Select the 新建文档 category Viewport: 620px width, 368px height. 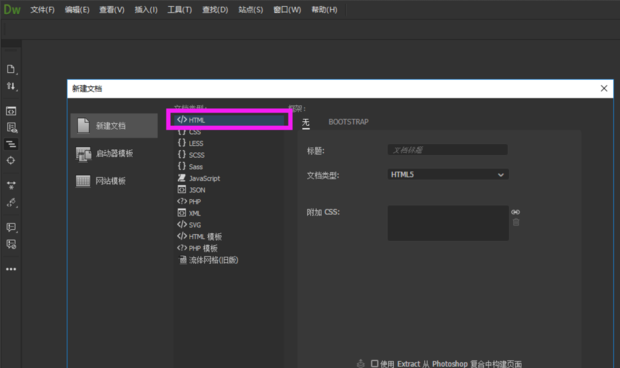114,126
